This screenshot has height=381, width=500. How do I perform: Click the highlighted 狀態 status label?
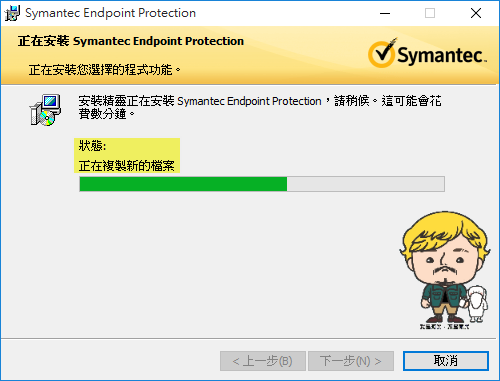92,146
